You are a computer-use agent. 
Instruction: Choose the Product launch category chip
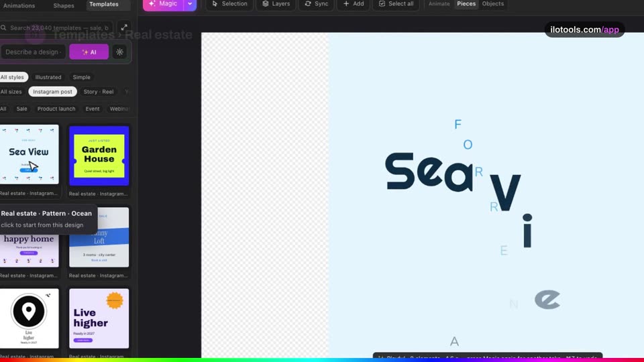[x=56, y=109]
